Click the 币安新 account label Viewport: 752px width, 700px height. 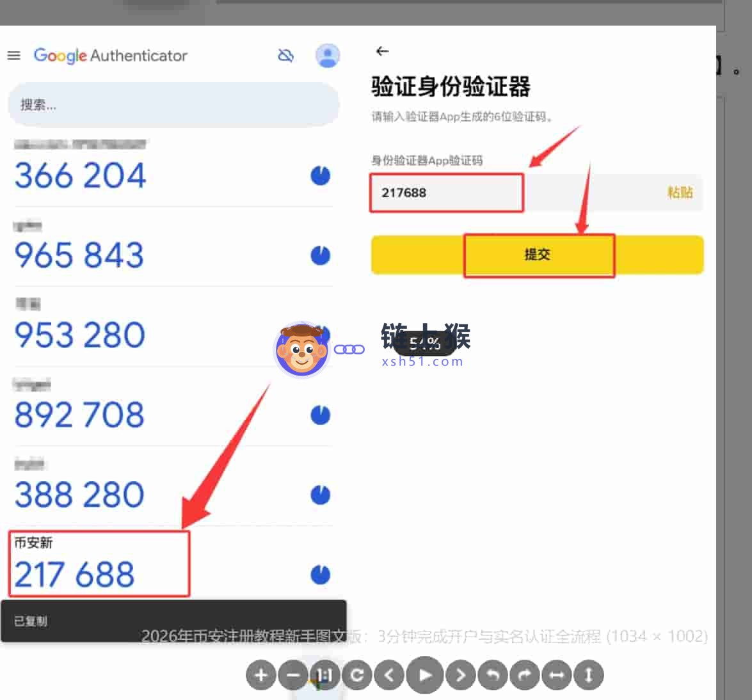33,543
